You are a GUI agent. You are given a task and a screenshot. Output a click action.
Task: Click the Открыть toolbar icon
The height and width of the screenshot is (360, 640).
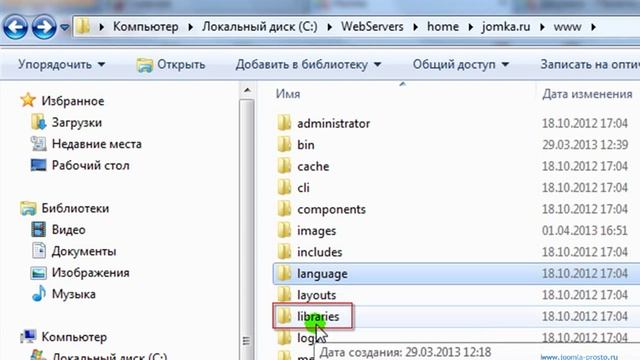pos(144,65)
